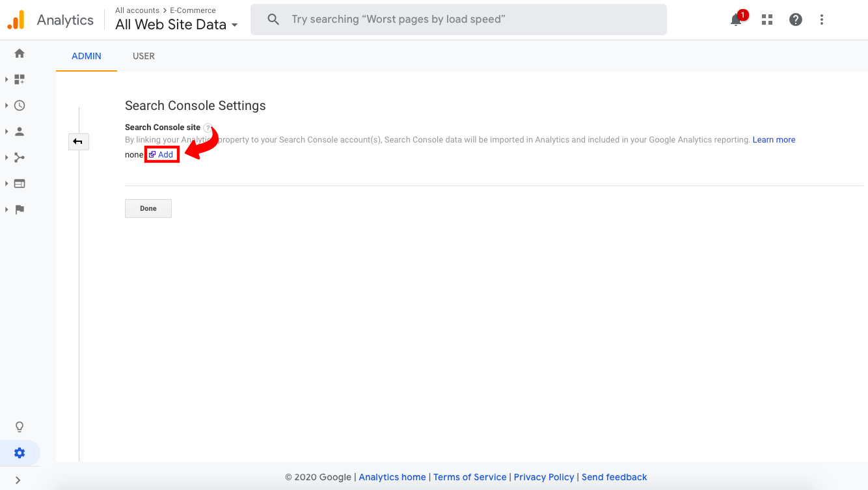Switch to the USER tab
868x490 pixels.
pyautogui.click(x=143, y=56)
